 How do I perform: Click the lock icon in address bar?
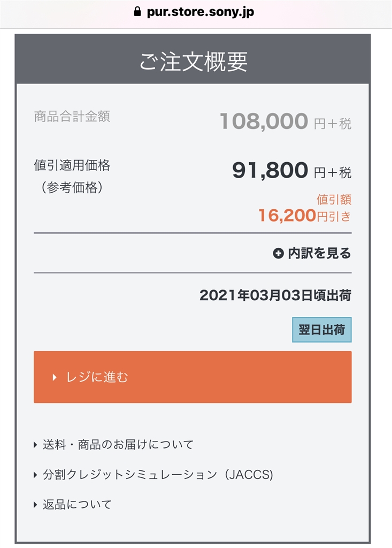pyautogui.click(x=137, y=12)
